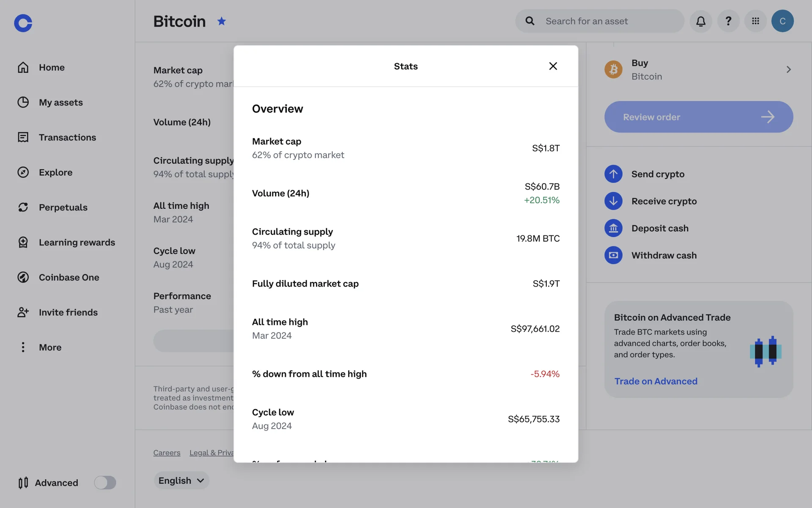Screen dimensions: 812x508
Task: Click the Withdraw cash icon
Action: click(613, 255)
